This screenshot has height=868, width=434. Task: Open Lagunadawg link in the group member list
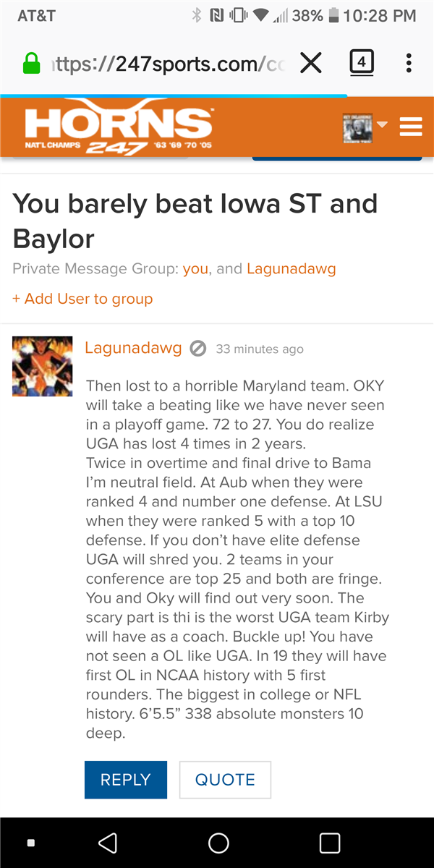click(291, 269)
